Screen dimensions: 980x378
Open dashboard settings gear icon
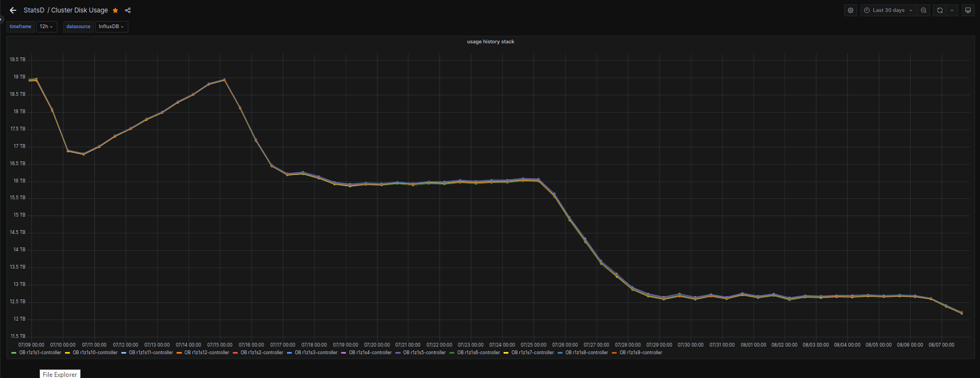tap(851, 10)
